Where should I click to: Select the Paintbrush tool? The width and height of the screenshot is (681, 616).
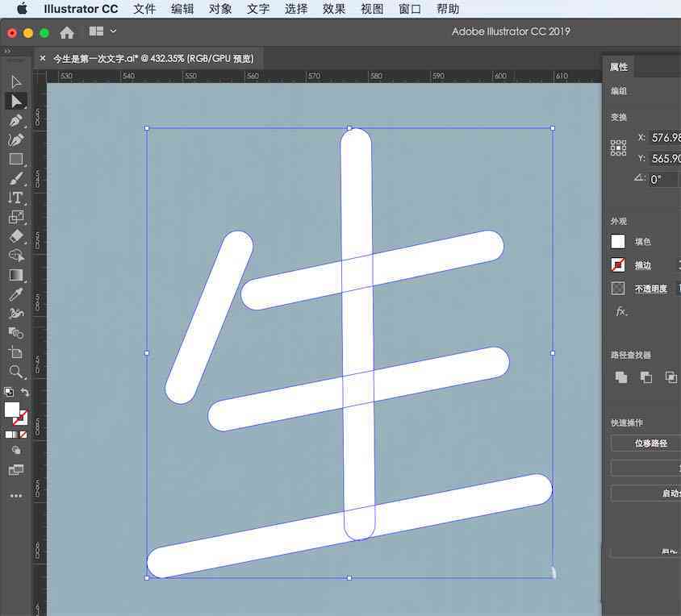pyautogui.click(x=15, y=178)
